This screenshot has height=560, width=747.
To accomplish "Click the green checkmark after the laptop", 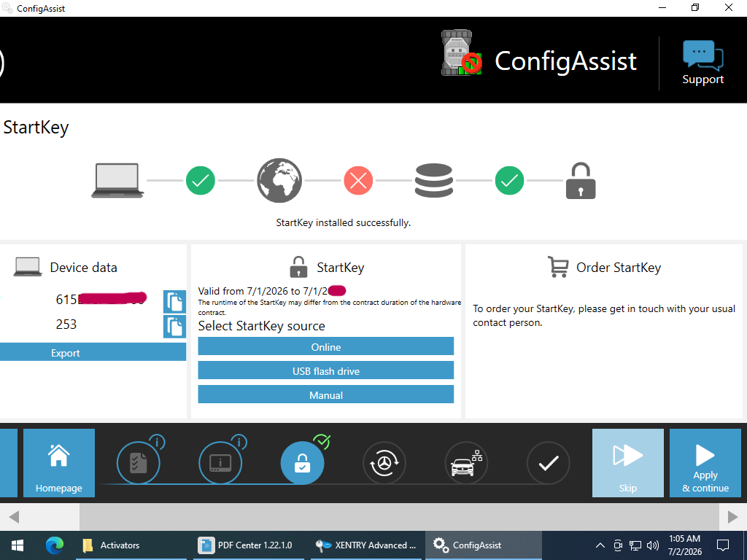I will click(200, 181).
